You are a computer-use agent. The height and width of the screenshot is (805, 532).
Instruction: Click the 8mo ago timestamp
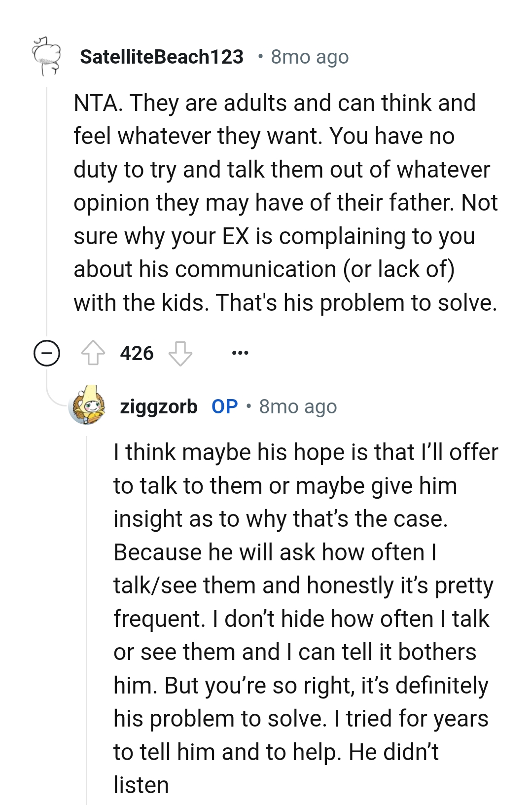pyautogui.click(x=309, y=56)
